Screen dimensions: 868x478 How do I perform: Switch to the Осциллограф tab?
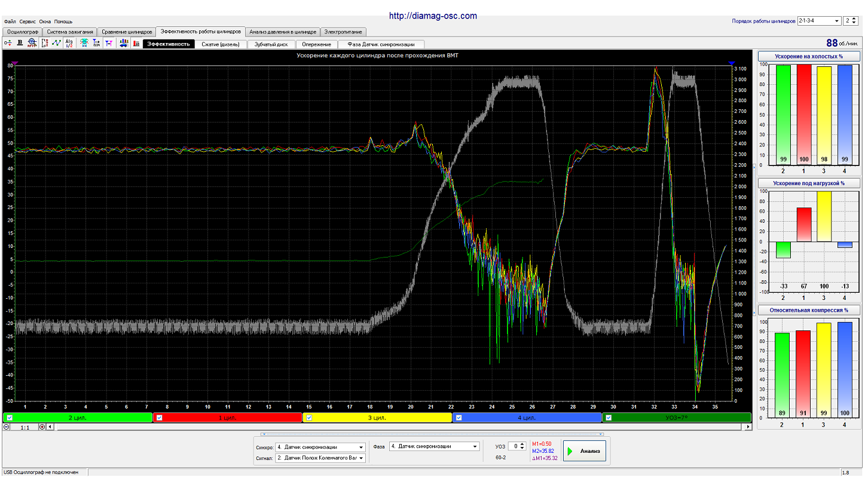(x=23, y=32)
